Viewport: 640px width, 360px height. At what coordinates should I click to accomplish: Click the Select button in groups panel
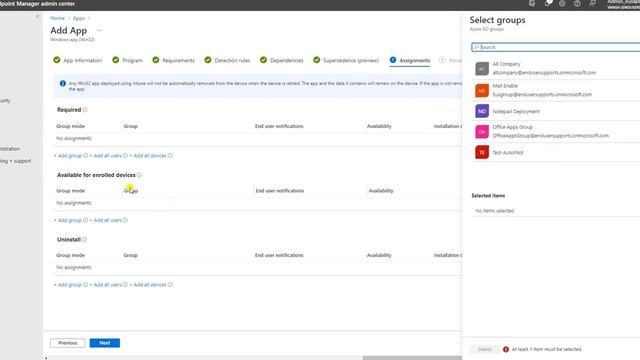484,349
